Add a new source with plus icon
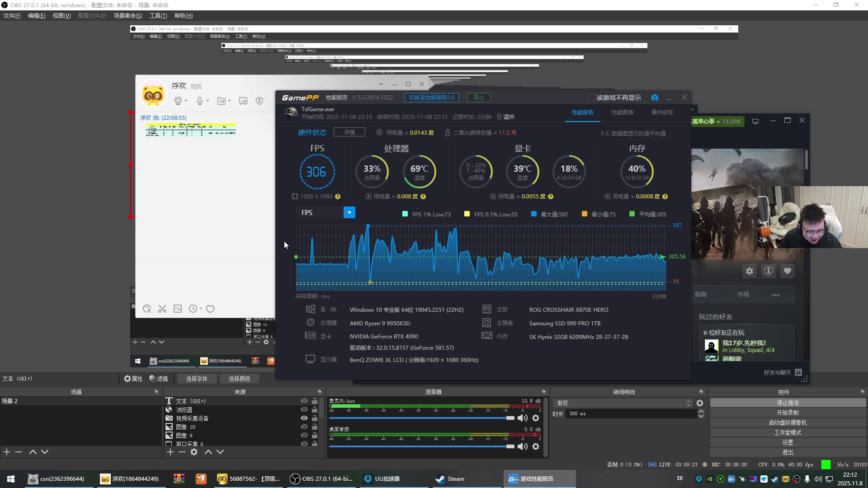Image resolution: width=868 pixels, height=488 pixels. coord(170,452)
